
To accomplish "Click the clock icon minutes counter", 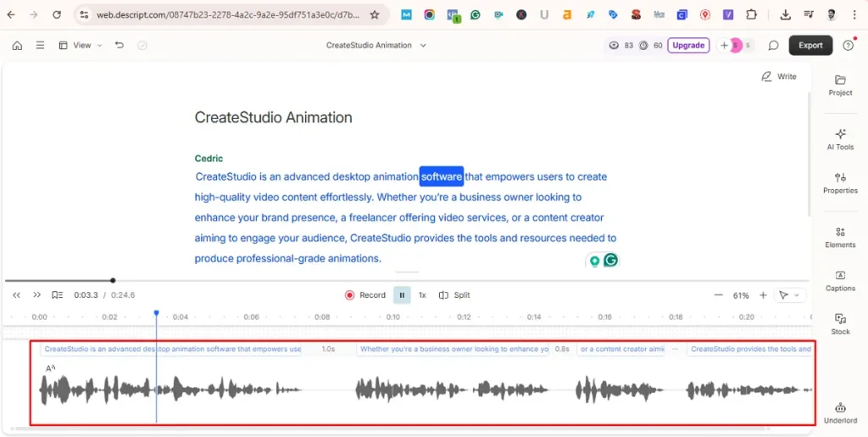I will (x=643, y=46).
